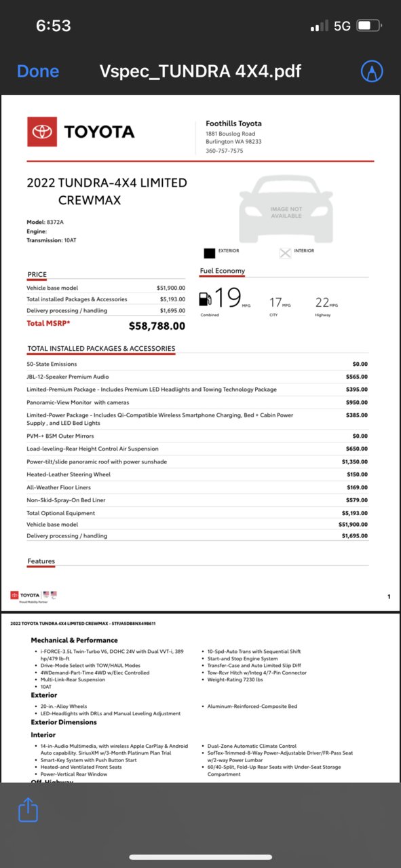The image size is (401, 868).
Task: Tap Panoramic-View Monitor with cameras row
Action: tap(197, 402)
